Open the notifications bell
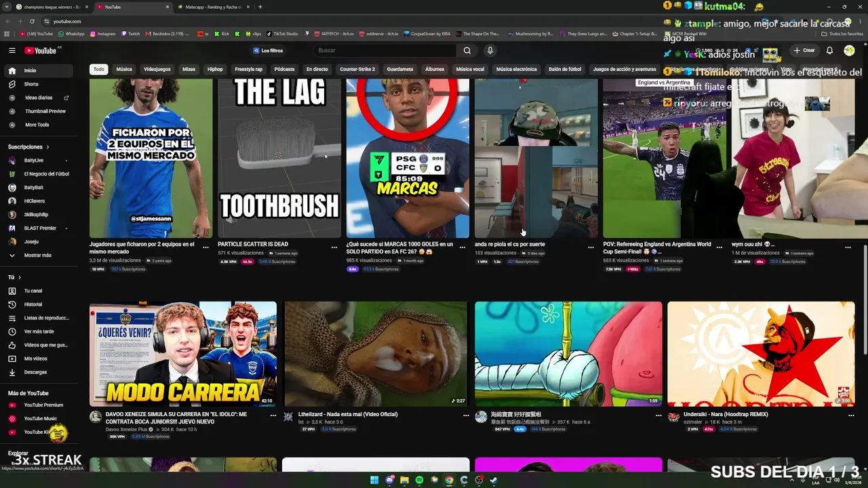 [829, 50]
